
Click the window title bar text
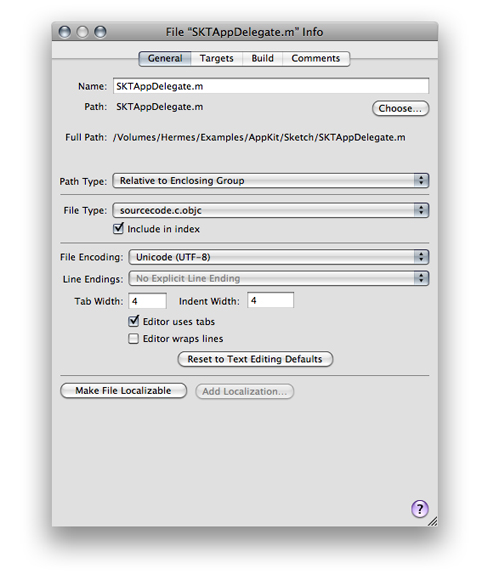244,32
